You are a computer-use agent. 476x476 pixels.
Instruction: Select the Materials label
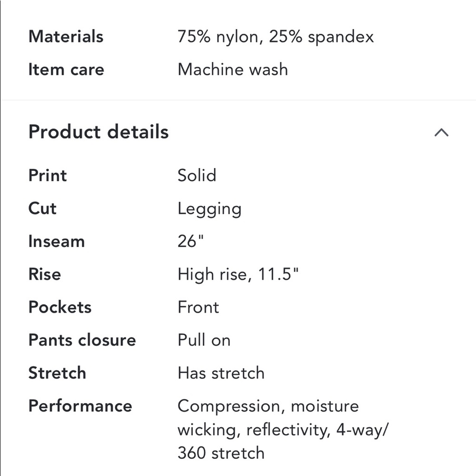point(65,36)
